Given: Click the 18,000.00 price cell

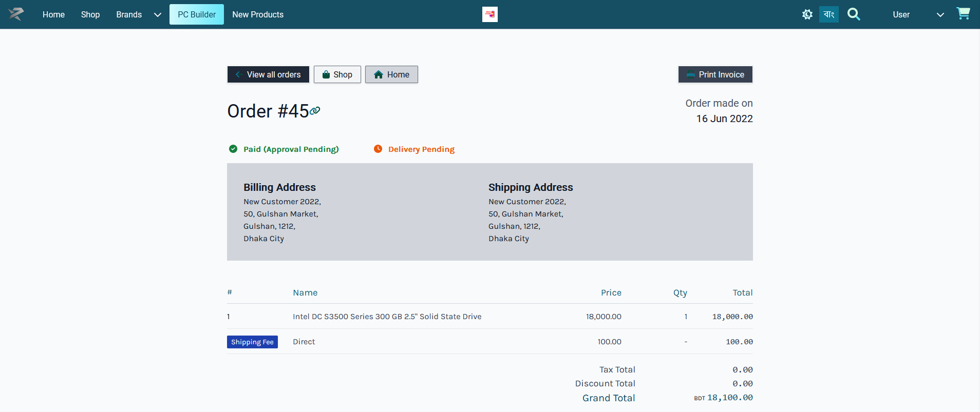Looking at the screenshot, I should pyautogui.click(x=604, y=317).
